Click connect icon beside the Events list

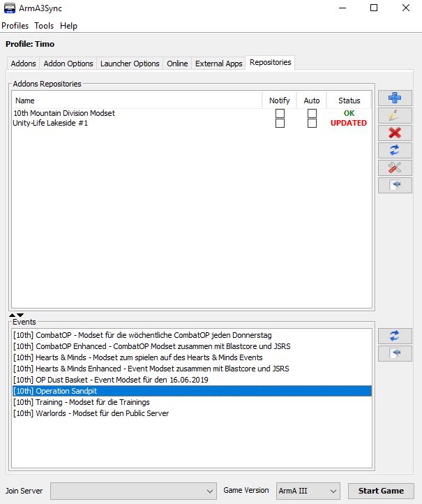pyautogui.click(x=395, y=354)
